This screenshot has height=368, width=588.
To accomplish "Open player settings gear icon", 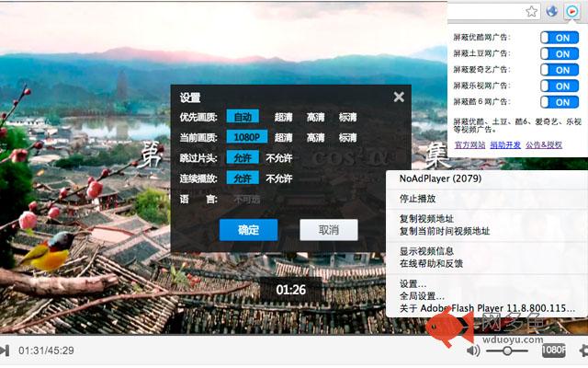I will (583, 351).
